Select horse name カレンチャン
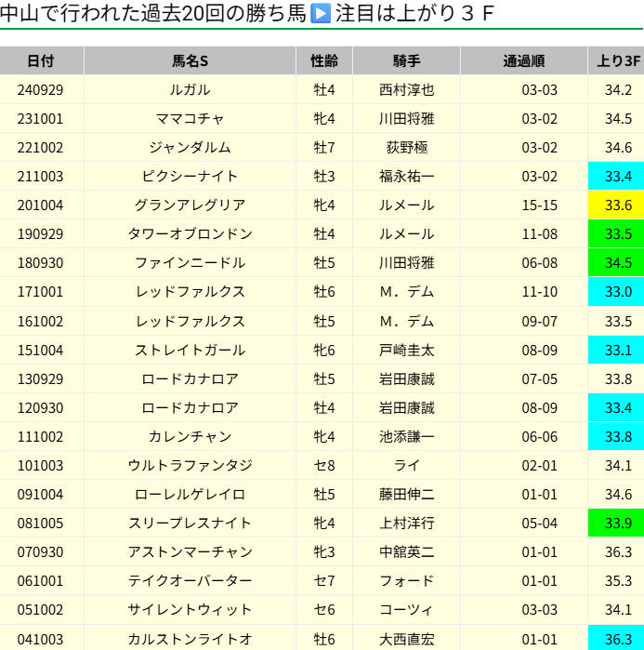Viewport: 644px width, 650px height. (x=190, y=436)
